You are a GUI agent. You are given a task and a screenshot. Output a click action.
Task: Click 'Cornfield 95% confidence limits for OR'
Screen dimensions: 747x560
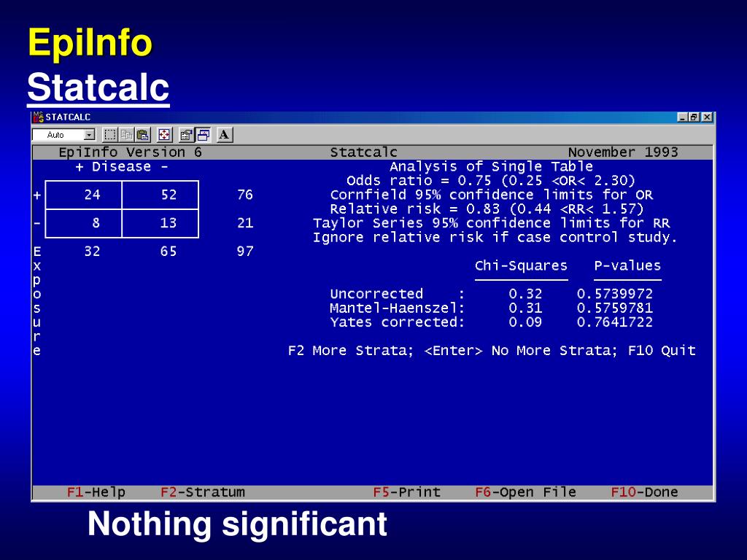[x=491, y=195]
